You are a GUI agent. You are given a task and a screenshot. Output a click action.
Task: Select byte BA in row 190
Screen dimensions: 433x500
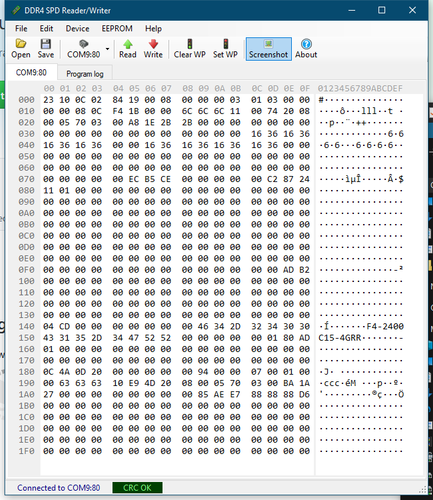click(288, 383)
